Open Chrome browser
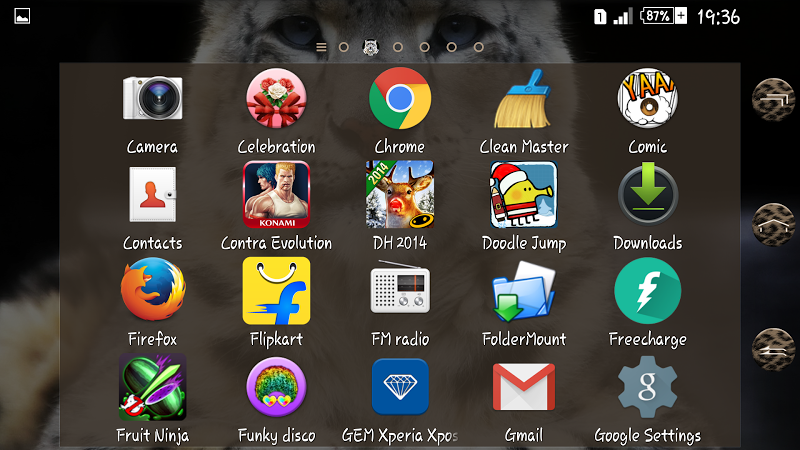The height and width of the screenshot is (450, 800). [x=400, y=98]
